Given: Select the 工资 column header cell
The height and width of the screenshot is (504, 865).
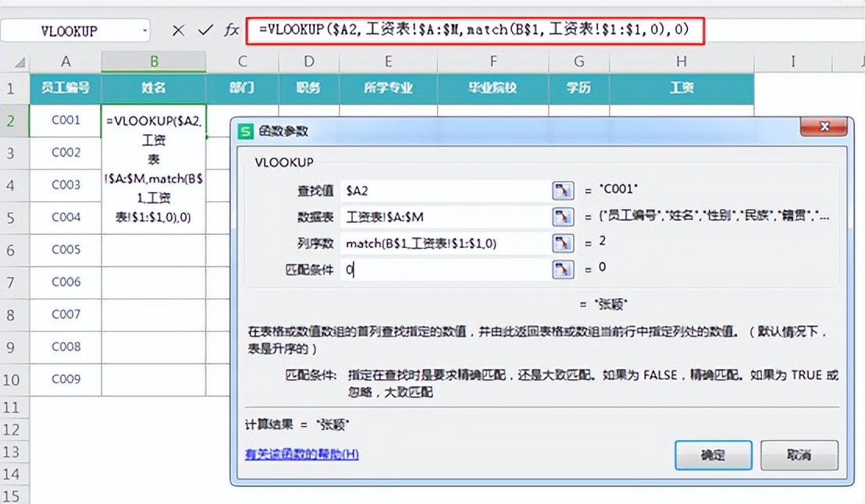Looking at the screenshot, I should tap(680, 87).
